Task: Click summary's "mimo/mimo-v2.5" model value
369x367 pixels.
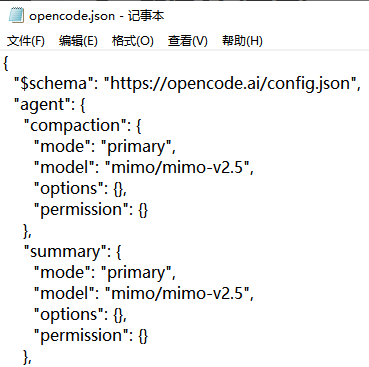Action: click(x=177, y=293)
